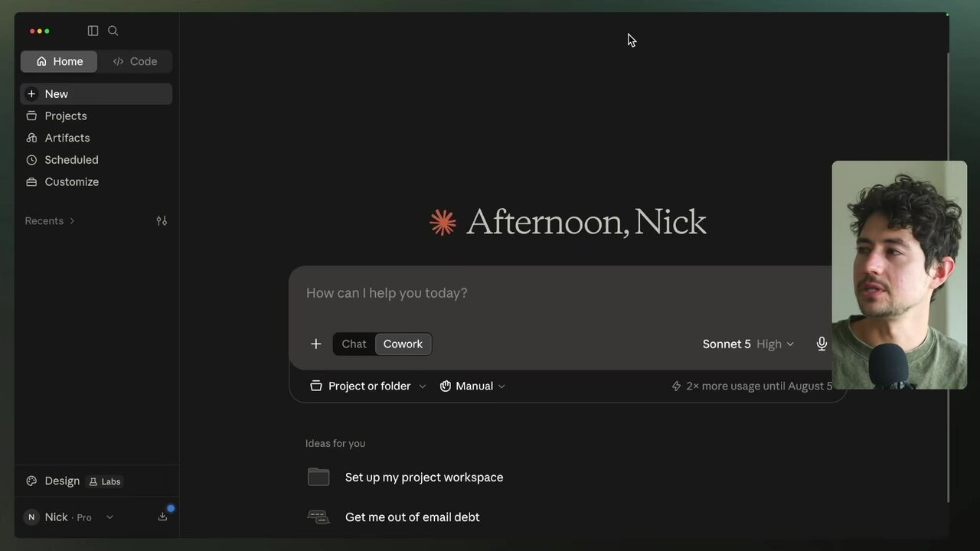This screenshot has height=551, width=980.
Task: Switch to the Code tab
Action: 135,61
